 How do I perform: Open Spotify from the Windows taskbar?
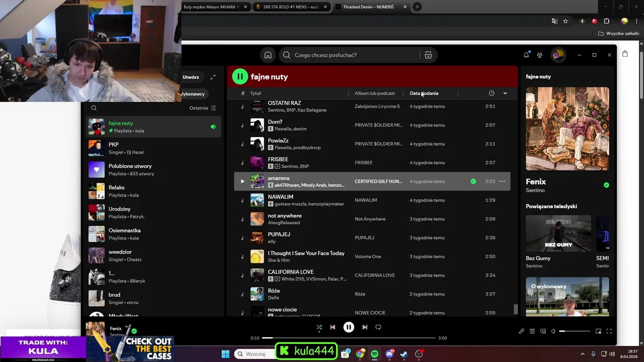[375, 354]
